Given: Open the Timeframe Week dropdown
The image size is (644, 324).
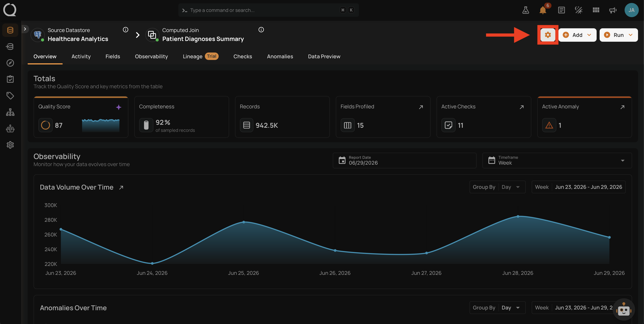Looking at the screenshot, I should (557, 161).
